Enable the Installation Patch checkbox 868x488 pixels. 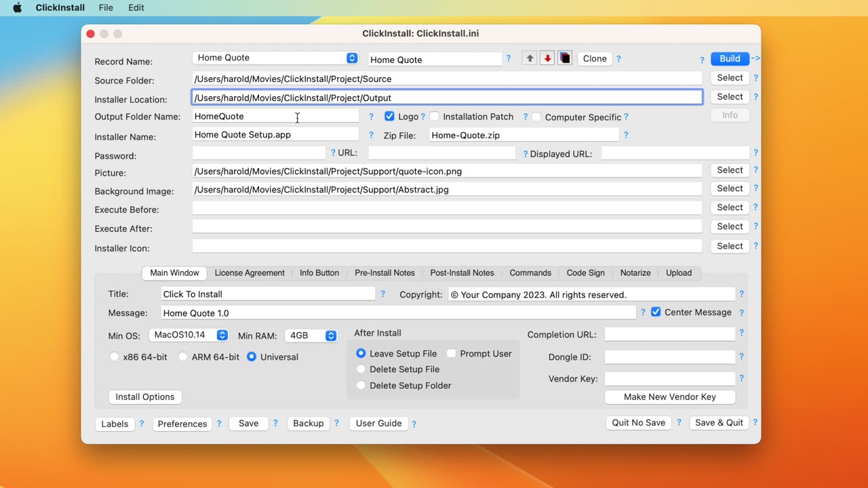tap(435, 117)
